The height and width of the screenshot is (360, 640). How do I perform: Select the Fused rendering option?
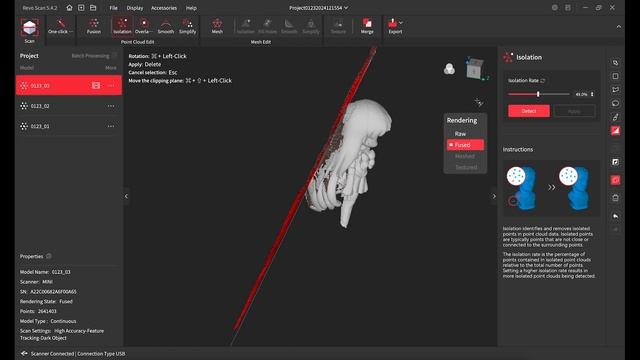(x=465, y=145)
